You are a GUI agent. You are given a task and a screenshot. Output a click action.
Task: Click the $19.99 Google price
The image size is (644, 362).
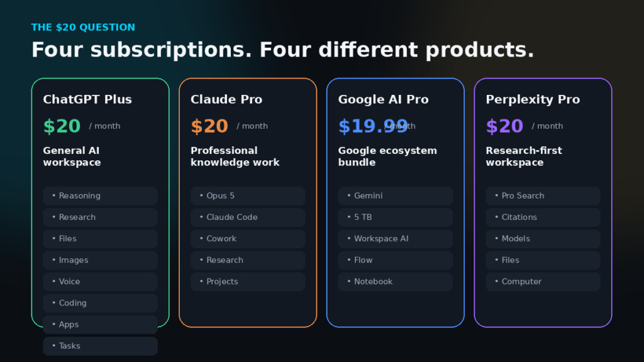[x=373, y=126]
